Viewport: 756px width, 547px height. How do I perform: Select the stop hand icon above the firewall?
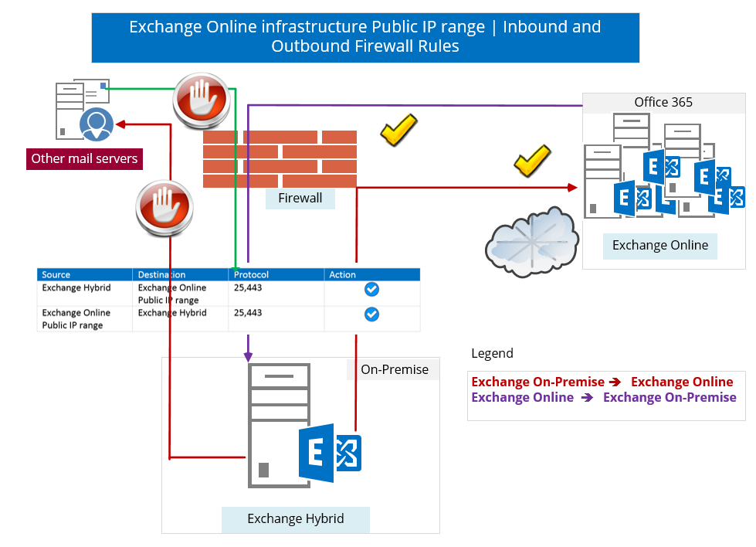pyautogui.click(x=202, y=100)
